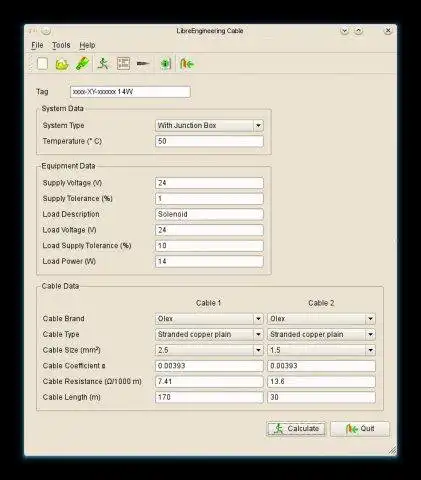Click Cable 2 resistance field showing 13.6

coord(321,381)
